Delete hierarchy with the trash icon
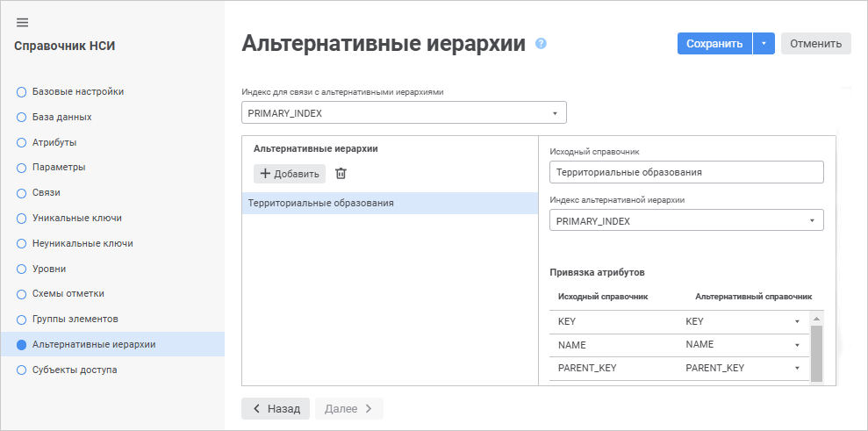This screenshot has width=868, height=431. tap(341, 174)
